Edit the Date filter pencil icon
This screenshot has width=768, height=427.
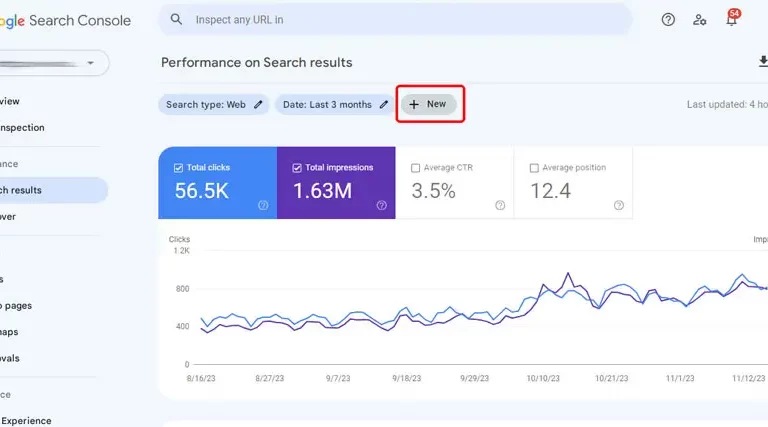(384, 104)
